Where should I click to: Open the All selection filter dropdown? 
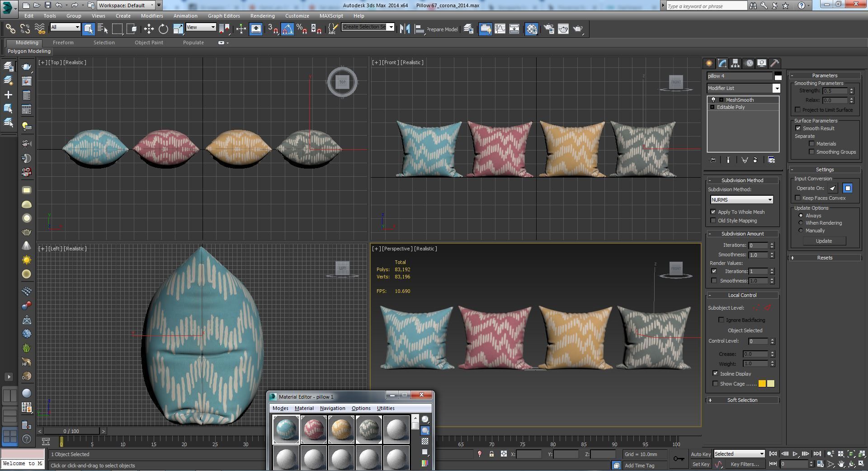(x=65, y=28)
